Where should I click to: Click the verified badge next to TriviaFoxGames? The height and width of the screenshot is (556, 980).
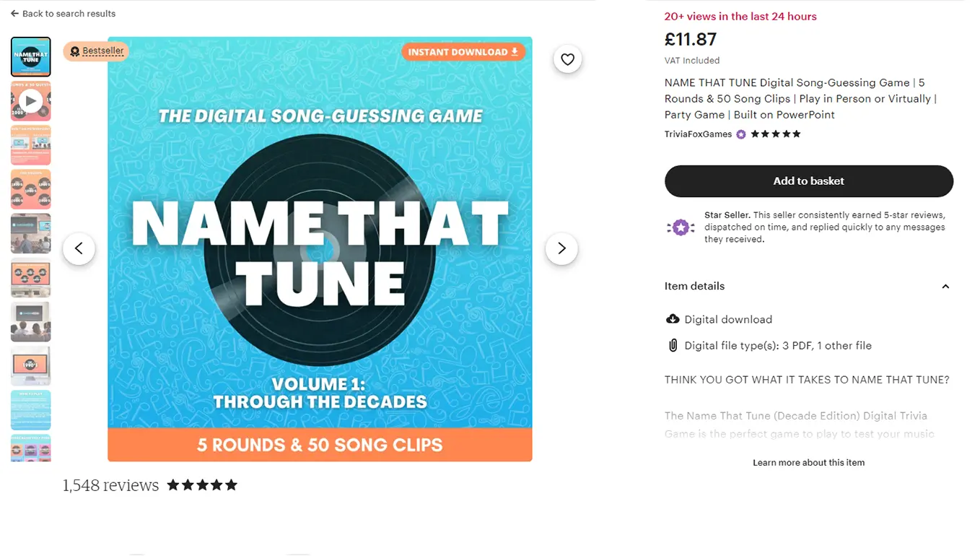click(740, 134)
